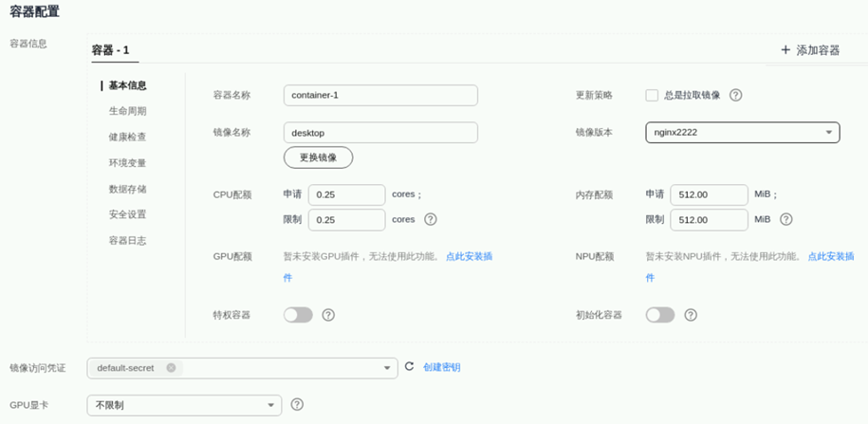The width and height of the screenshot is (868, 424).
Task: Click the 添加容器 button
Action: pyautogui.click(x=810, y=50)
